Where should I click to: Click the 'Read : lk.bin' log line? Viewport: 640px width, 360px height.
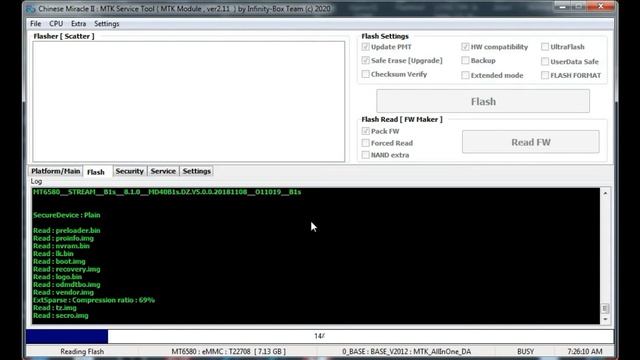(53, 254)
